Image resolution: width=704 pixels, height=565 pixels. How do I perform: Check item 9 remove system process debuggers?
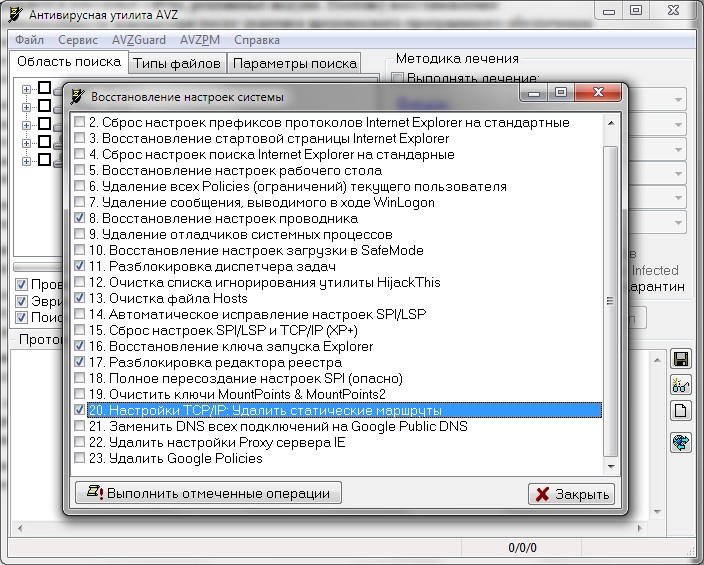point(79,234)
